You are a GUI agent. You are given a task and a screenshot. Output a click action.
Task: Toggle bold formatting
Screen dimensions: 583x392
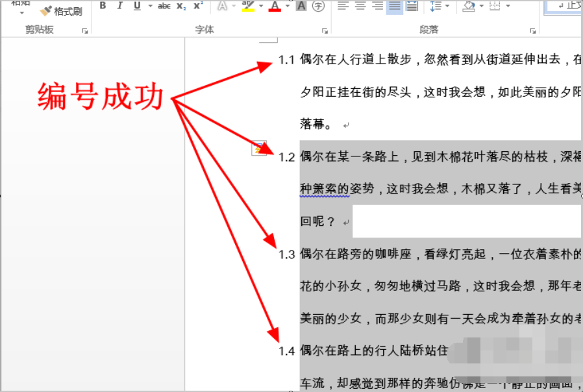(102, 5)
